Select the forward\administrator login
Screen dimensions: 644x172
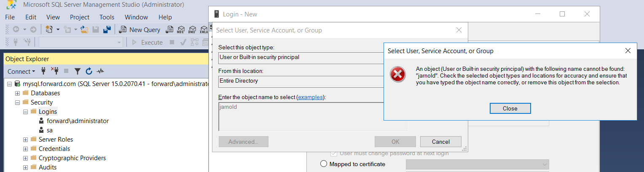[78, 121]
